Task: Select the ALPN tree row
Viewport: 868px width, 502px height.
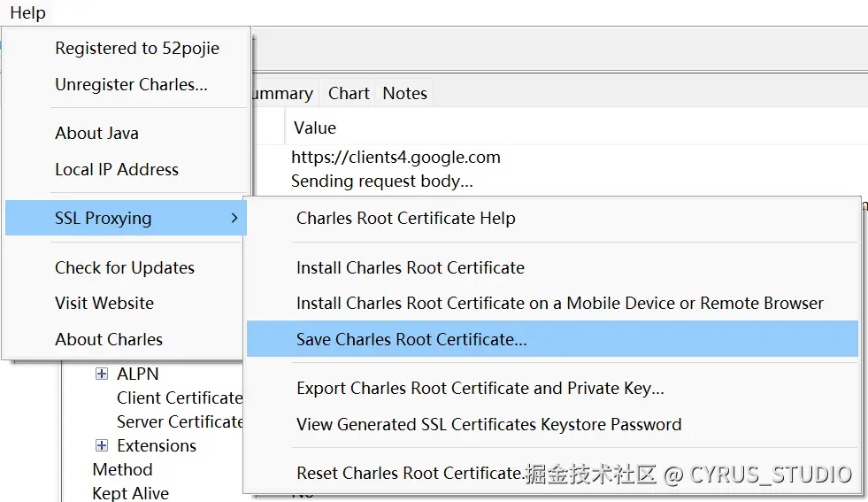Action: pyautogui.click(x=138, y=374)
